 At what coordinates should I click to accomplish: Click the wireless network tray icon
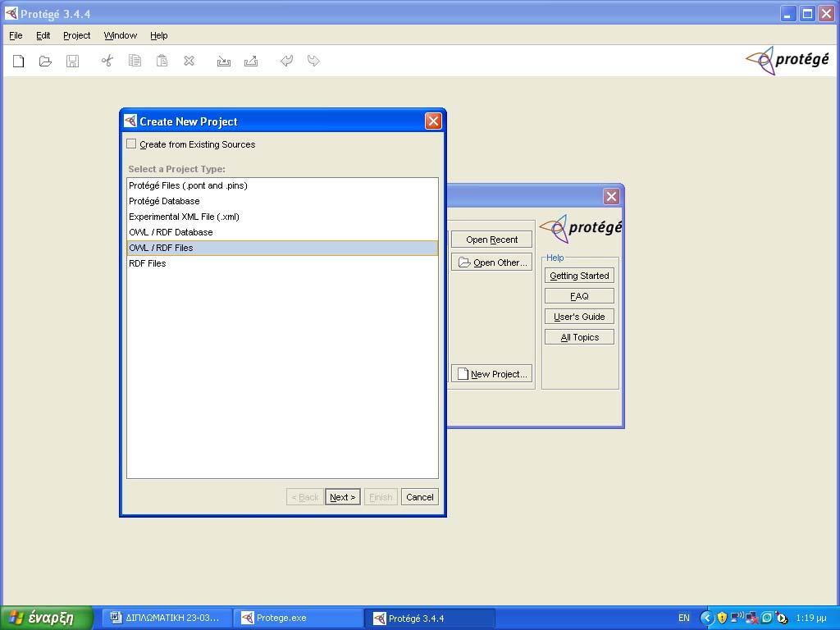(737, 617)
